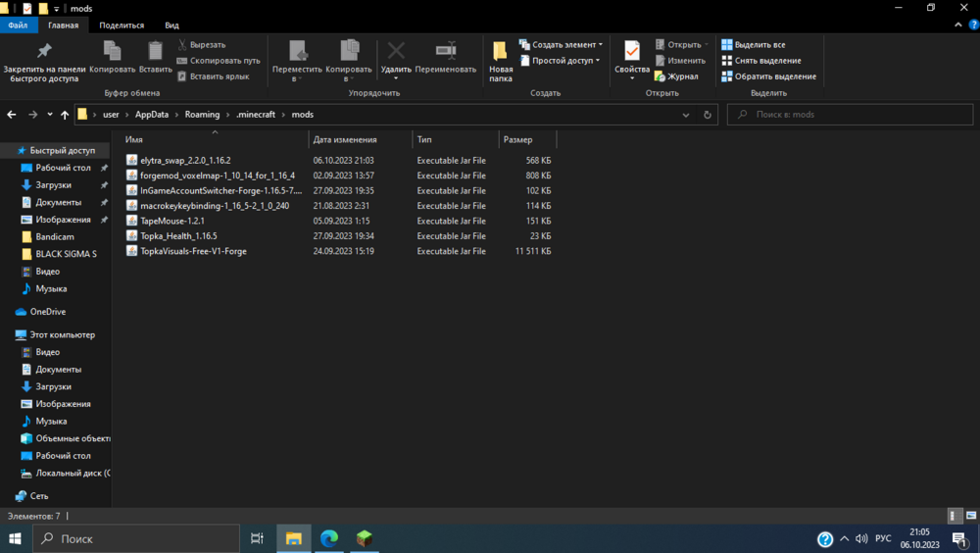Pin folder to Quick access panel

(x=44, y=62)
